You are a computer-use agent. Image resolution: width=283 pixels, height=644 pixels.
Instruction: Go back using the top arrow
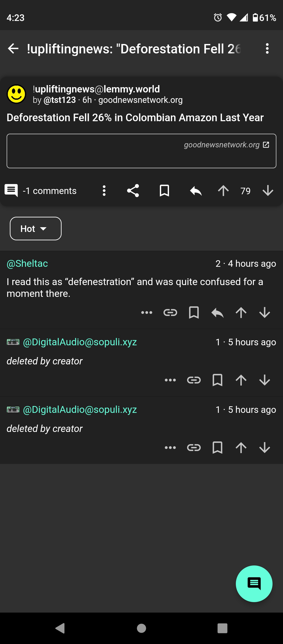tap(13, 49)
